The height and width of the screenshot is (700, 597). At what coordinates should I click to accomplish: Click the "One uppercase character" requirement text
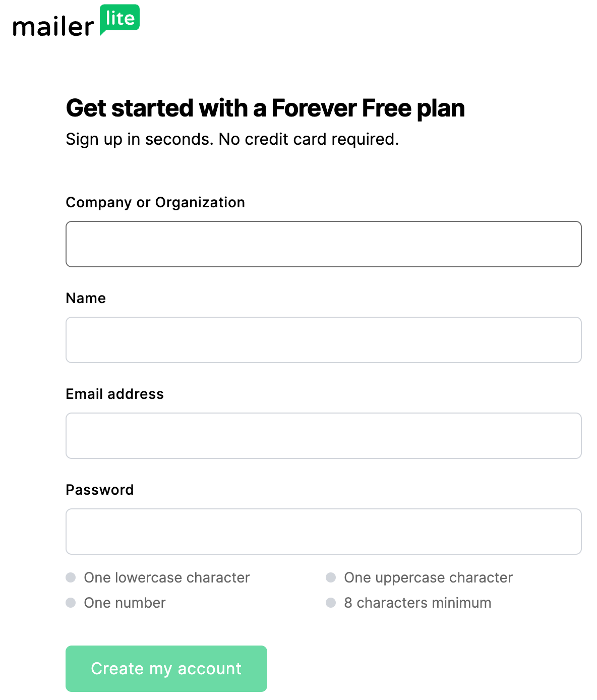pyautogui.click(x=428, y=577)
